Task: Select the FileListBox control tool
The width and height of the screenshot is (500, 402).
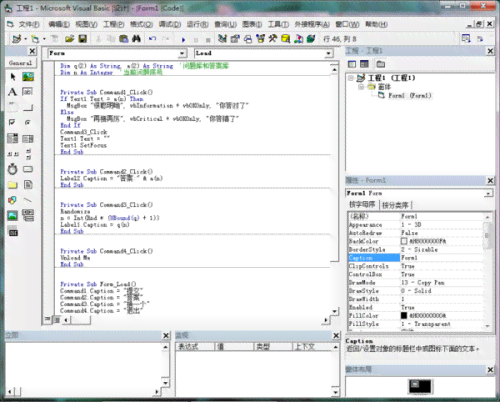Action: (x=28, y=185)
